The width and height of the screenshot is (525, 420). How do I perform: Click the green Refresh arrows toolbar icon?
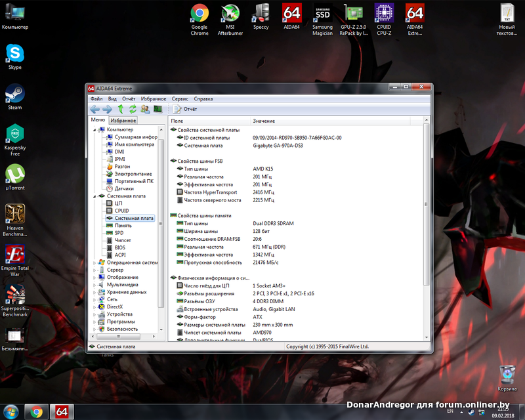click(133, 109)
